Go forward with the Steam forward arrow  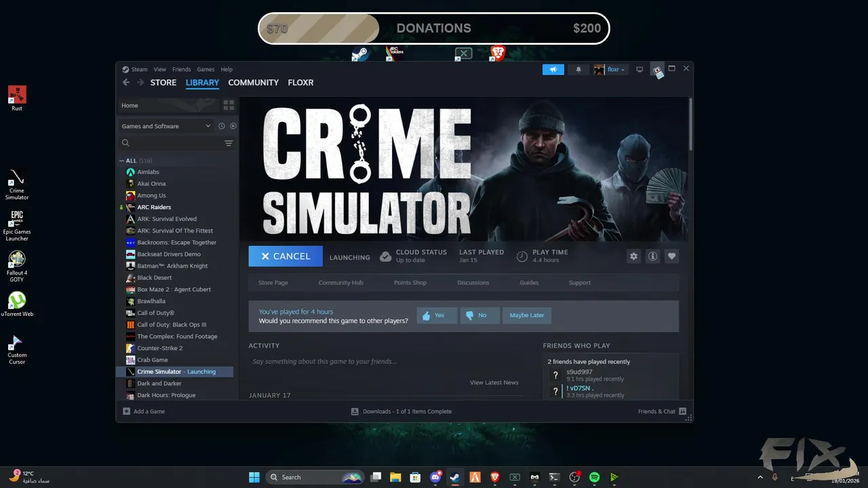[x=140, y=83]
